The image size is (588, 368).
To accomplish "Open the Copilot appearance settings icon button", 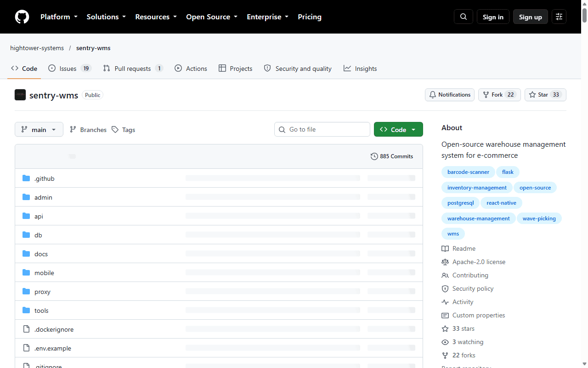I will (559, 17).
